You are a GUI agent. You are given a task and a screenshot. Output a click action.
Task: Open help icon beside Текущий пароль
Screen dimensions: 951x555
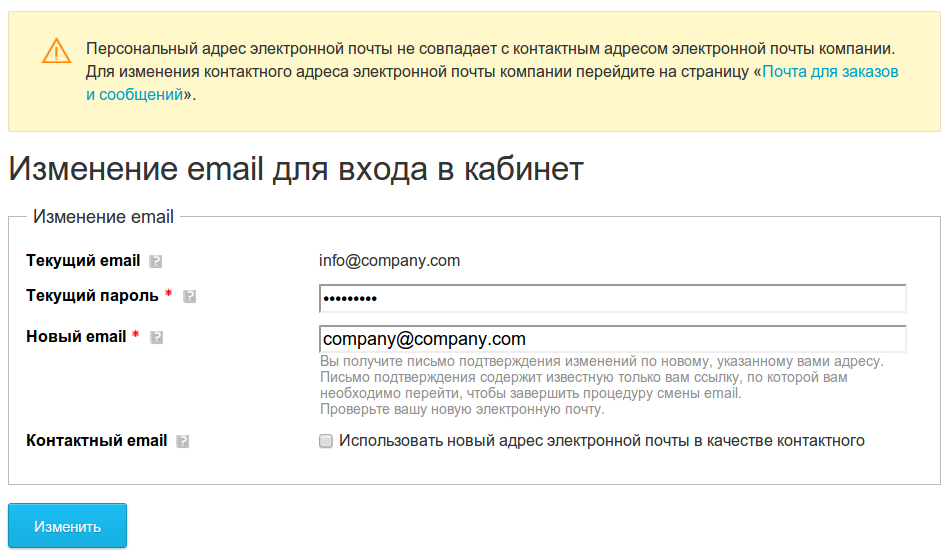pos(190,297)
